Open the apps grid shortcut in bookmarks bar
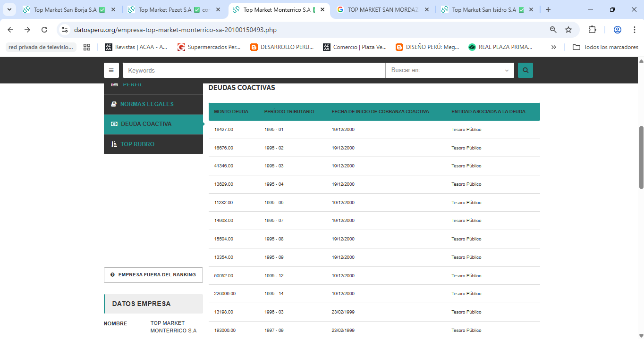 [86, 47]
